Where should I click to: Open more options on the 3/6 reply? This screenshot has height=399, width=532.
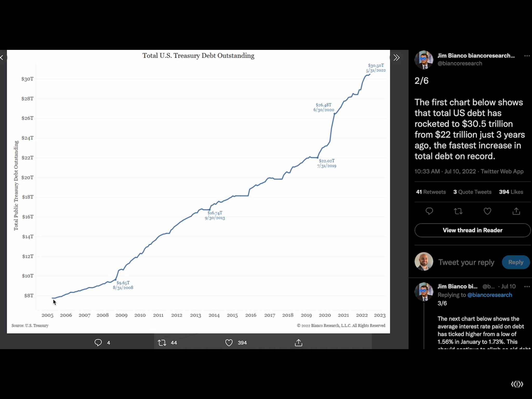[x=527, y=287]
